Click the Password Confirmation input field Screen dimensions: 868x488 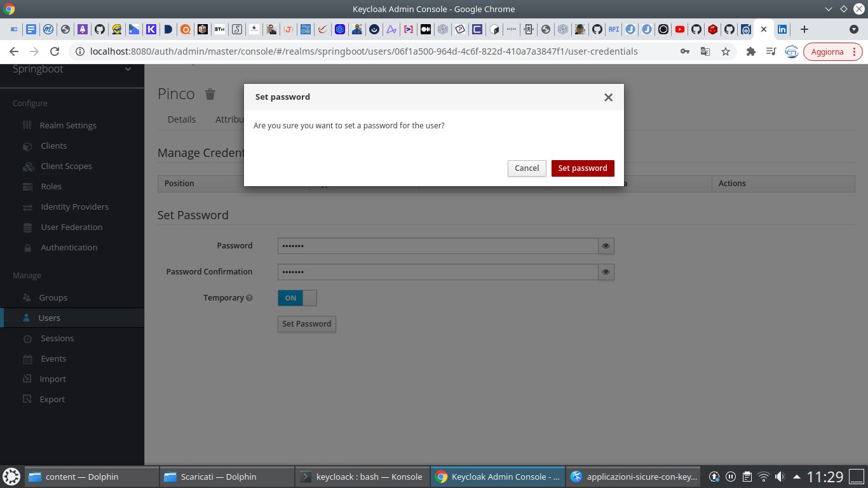click(x=438, y=272)
